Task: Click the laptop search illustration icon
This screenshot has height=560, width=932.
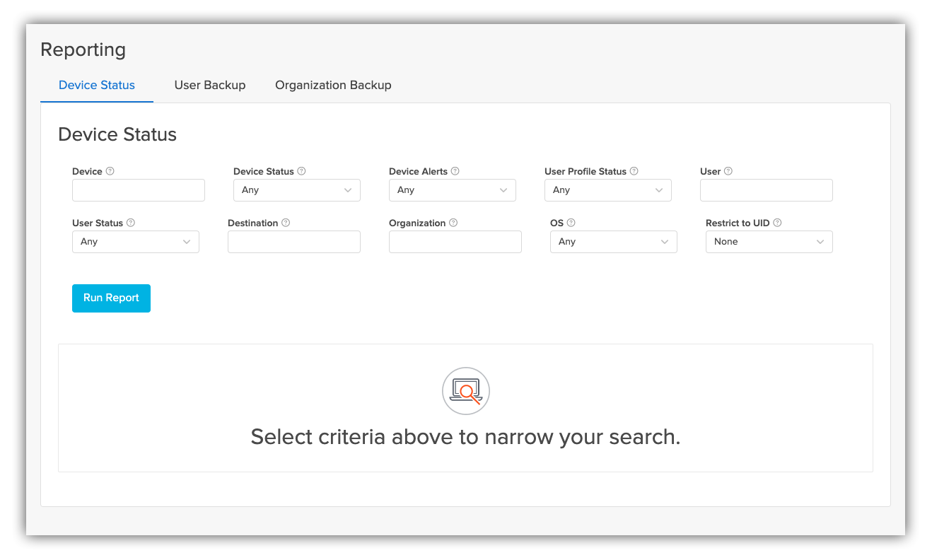Action: 465,390
